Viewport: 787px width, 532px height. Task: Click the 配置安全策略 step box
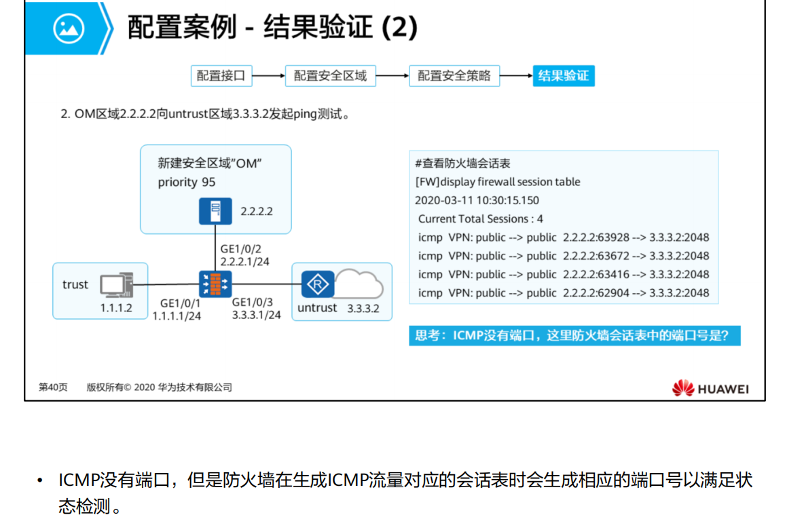[x=454, y=76]
